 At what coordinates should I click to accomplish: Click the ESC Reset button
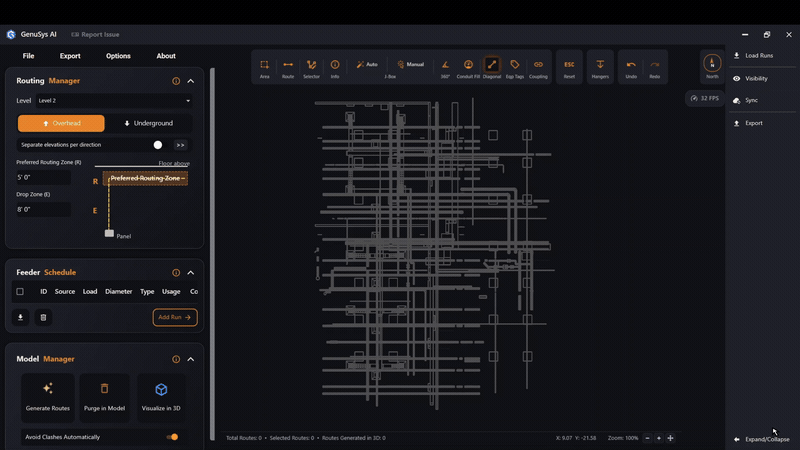pyautogui.click(x=569, y=68)
